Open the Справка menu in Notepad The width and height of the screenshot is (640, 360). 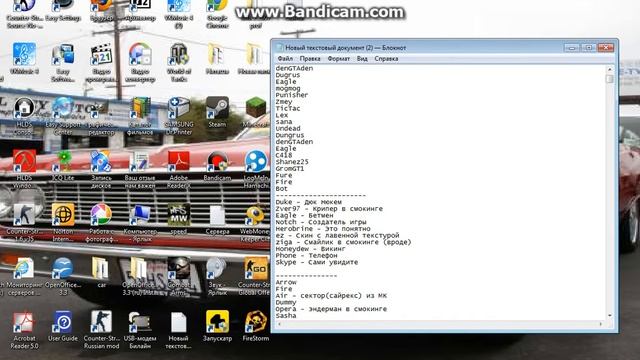point(386,58)
